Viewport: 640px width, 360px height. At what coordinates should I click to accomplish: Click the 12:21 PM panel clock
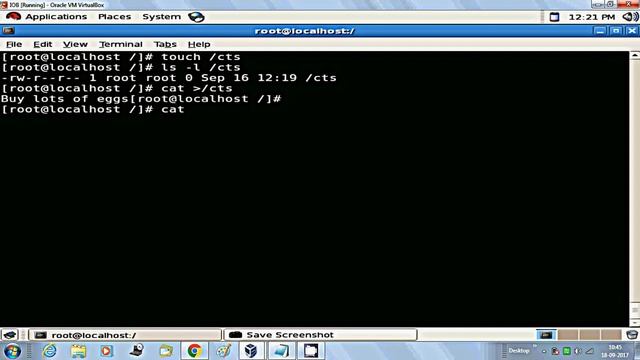591,17
